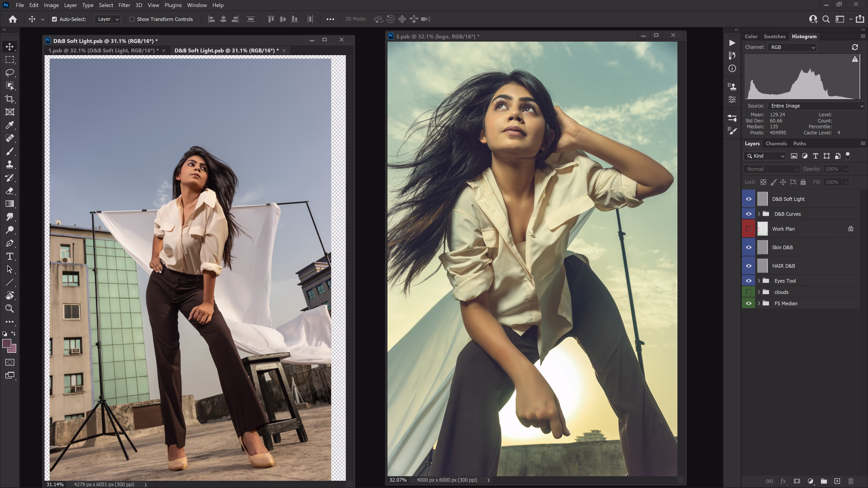Hide the Skin D&B layer
This screenshot has height=488, width=868.
749,247
